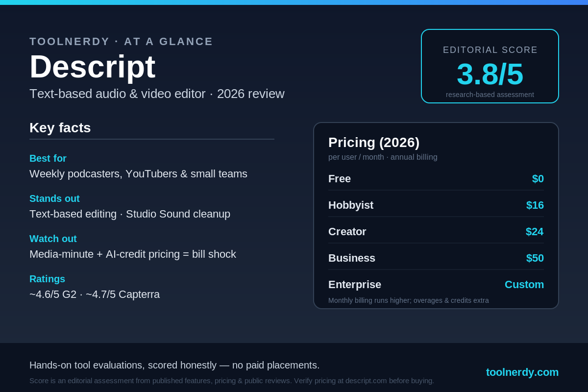Click the 'Enterprise' plan name

[355, 285]
